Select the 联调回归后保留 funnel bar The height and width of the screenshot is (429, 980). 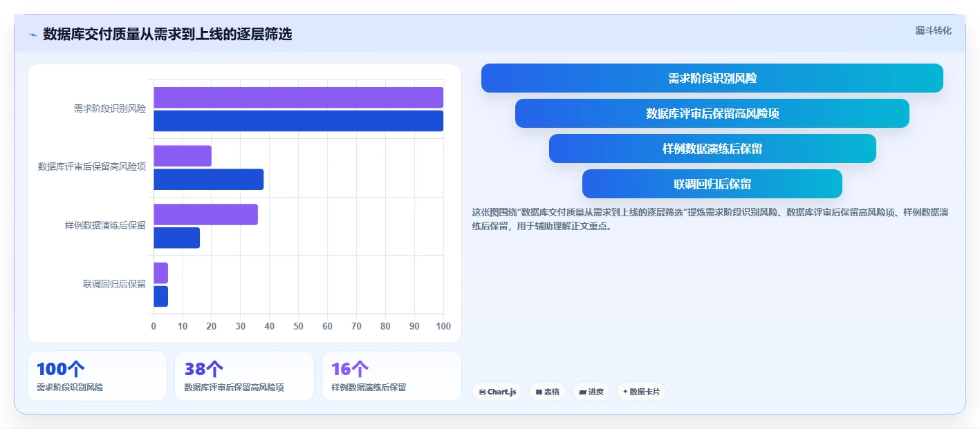712,184
